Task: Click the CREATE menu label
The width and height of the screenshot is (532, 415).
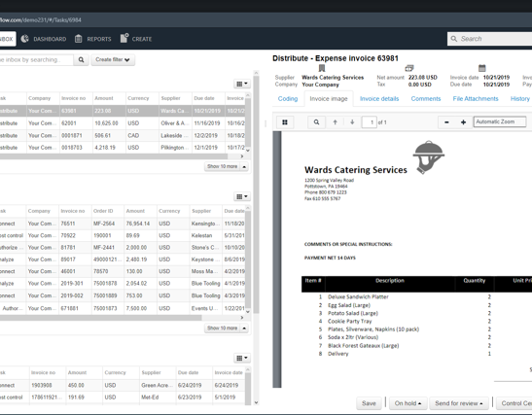Action: pyautogui.click(x=142, y=39)
